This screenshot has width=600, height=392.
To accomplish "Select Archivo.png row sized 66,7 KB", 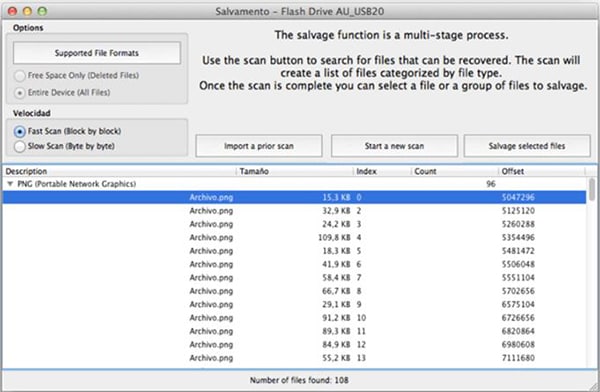I will [294, 291].
